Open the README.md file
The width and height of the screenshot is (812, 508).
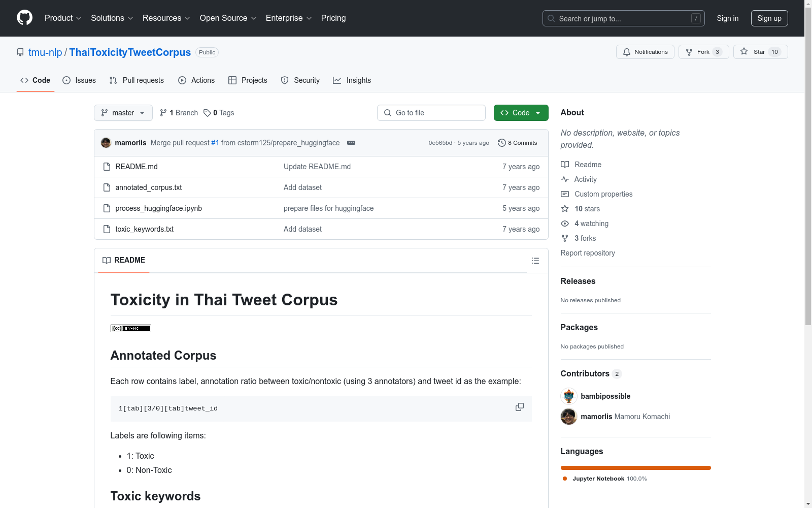[x=137, y=167]
